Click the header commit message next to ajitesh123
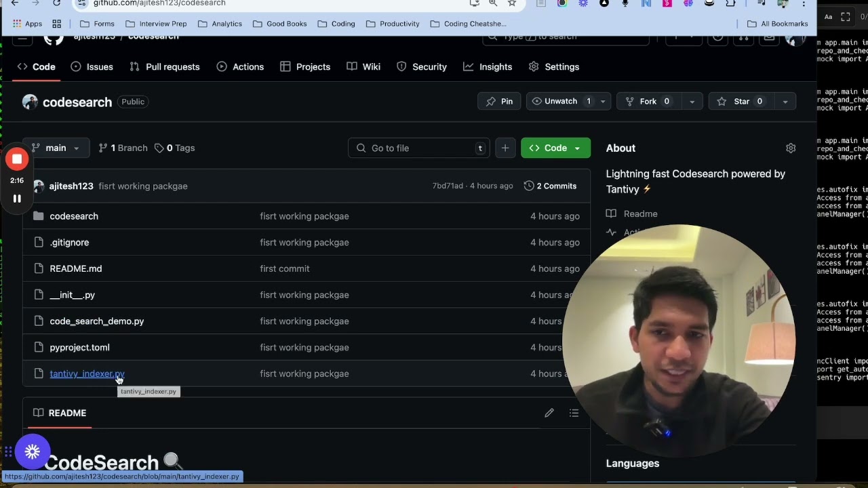The image size is (868, 488). point(143,186)
